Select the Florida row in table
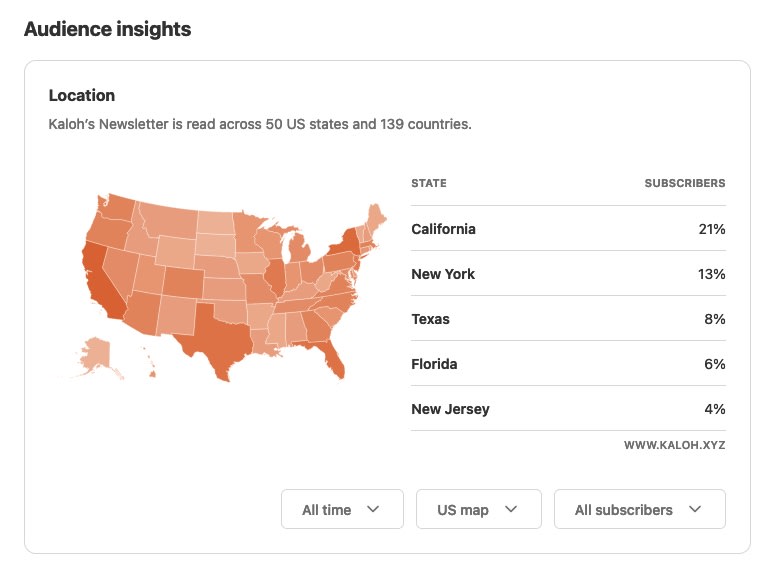 (568, 363)
